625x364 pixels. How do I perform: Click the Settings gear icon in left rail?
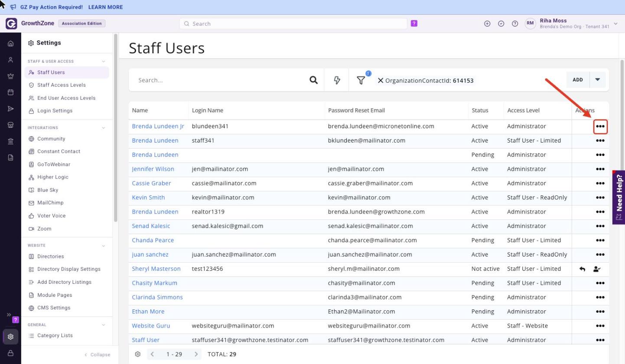pos(11,337)
